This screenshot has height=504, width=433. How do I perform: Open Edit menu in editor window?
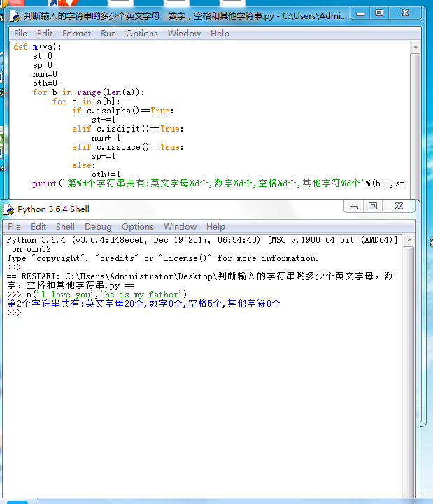45,34
